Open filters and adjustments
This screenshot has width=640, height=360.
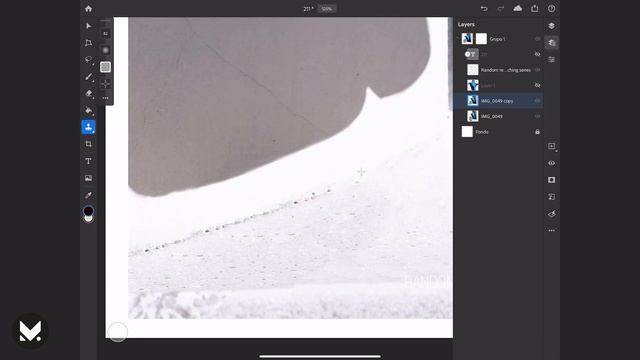tap(551, 214)
